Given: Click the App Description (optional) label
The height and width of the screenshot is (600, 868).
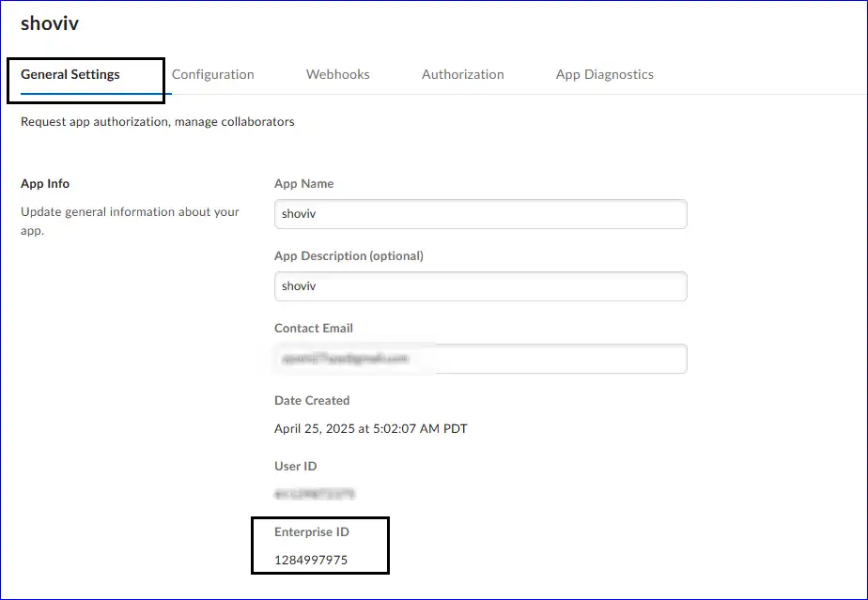Looking at the screenshot, I should point(349,256).
